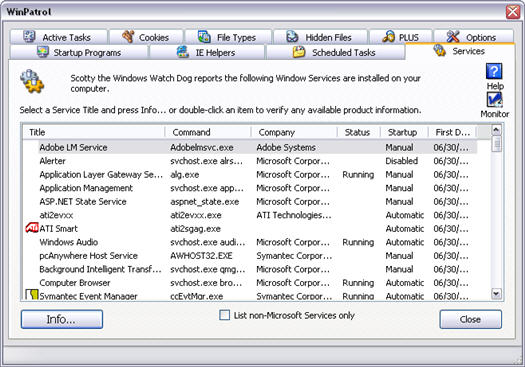This screenshot has height=367, width=525.
Task: Close the WinPatrol window with X
Action: (x=513, y=12)
